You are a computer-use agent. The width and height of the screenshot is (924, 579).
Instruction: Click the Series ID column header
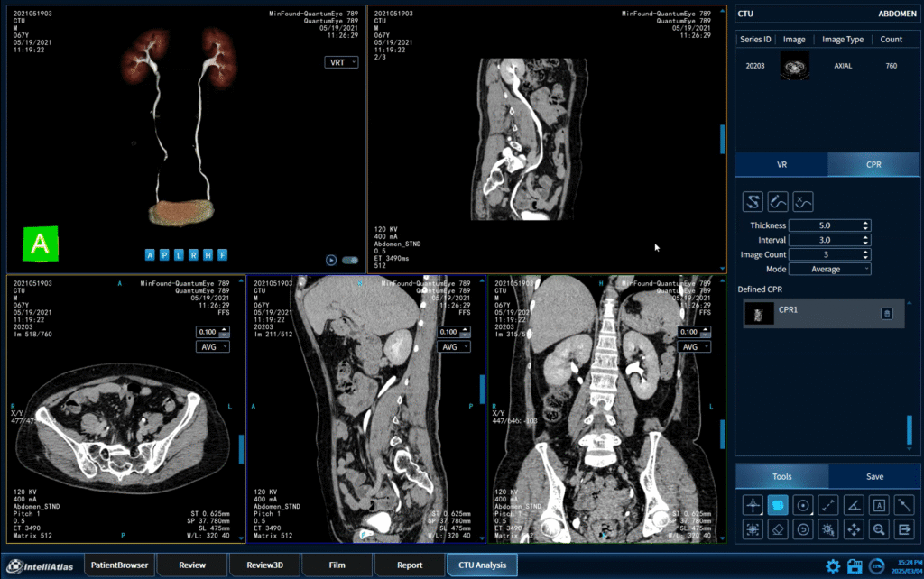tap(755, 40)
